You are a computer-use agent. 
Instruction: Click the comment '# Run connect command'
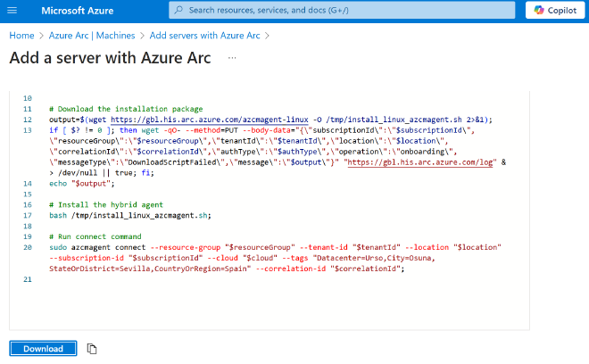click(x=95, y=236)
